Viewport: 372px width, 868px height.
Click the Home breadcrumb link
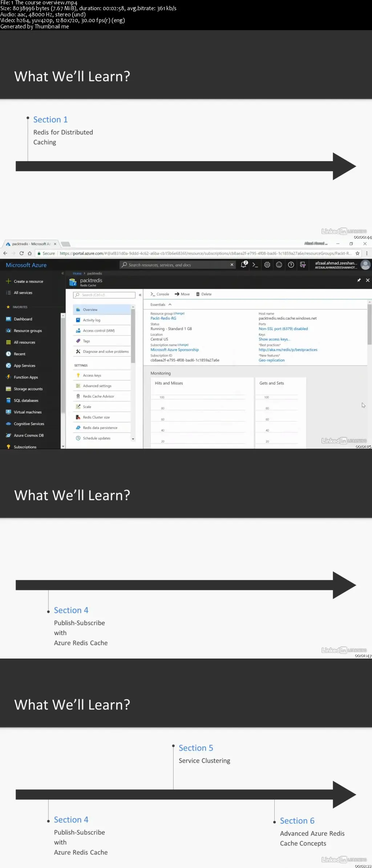[x=77, y=273]
